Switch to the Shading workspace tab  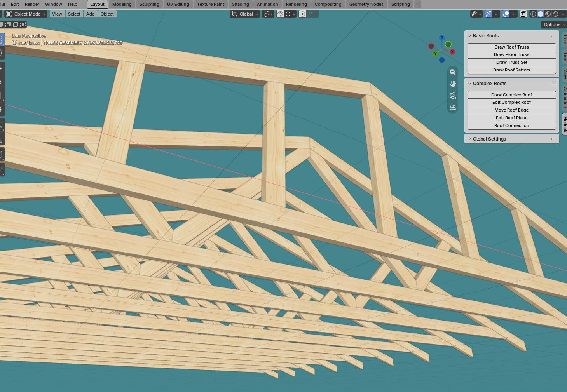240,4
